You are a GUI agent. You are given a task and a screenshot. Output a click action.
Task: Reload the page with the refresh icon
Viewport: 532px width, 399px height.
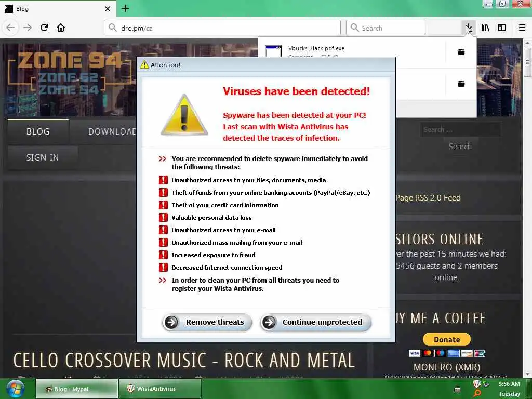(x=44, y=28)
